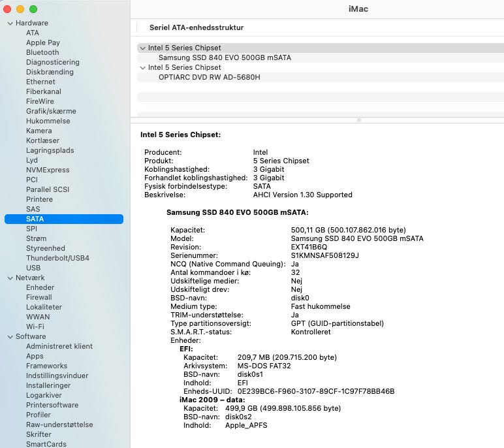504x448 pixels.
Task: Click 'AHCI Version 1.30 Supported' text
Action: pos(302,195)
